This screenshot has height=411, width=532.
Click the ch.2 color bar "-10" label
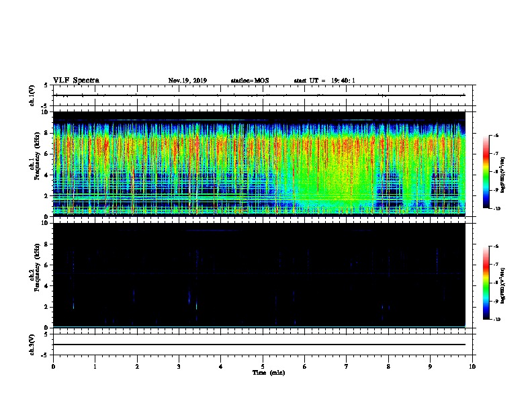496,319
